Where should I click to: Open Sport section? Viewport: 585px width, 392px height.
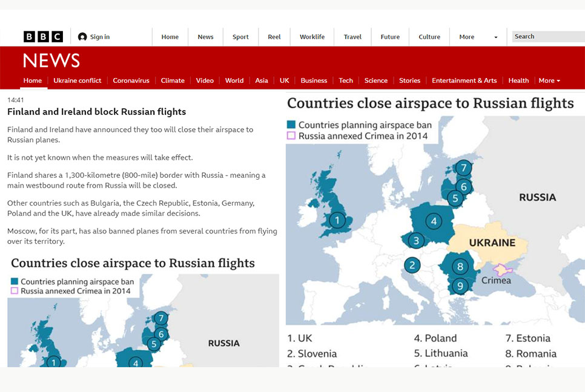240,36
